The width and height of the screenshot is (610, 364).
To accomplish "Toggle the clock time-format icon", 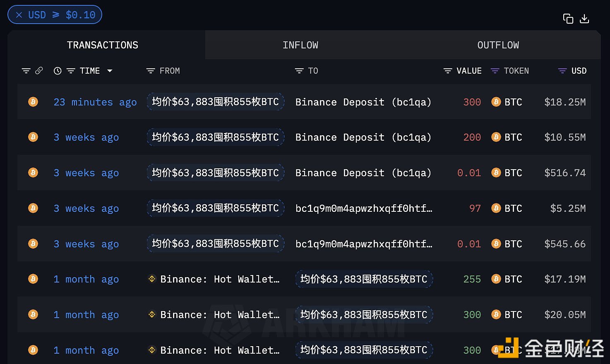I will (x=58, y=71).
